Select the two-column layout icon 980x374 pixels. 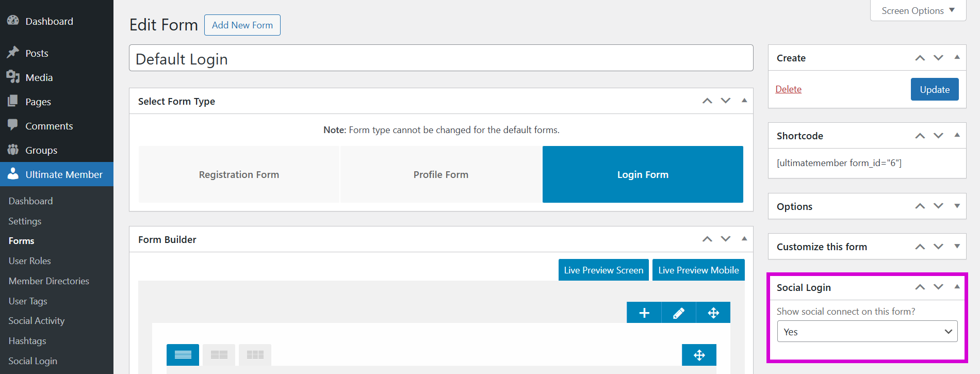[x=219, y=355]
